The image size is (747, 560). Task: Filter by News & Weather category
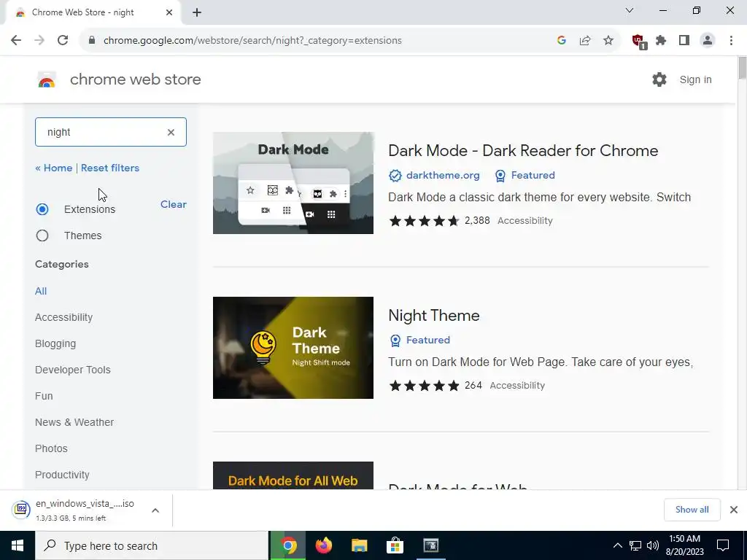point(74,422)
